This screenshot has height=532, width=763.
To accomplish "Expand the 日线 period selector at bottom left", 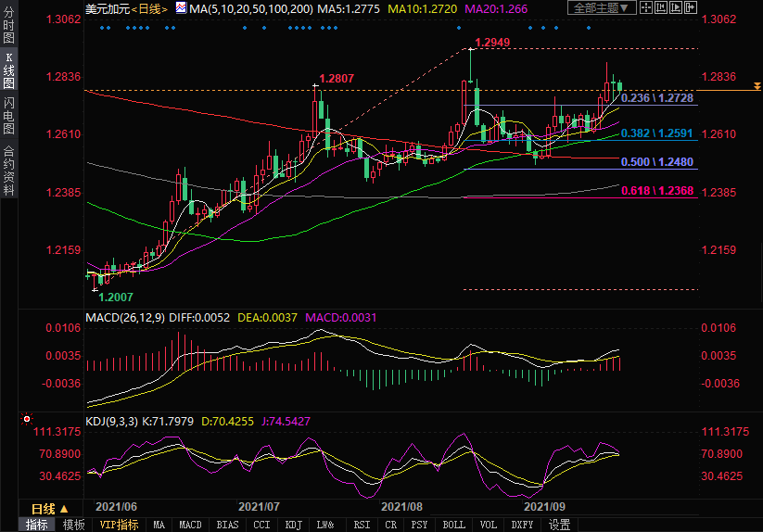I will [x=49, y=509].
